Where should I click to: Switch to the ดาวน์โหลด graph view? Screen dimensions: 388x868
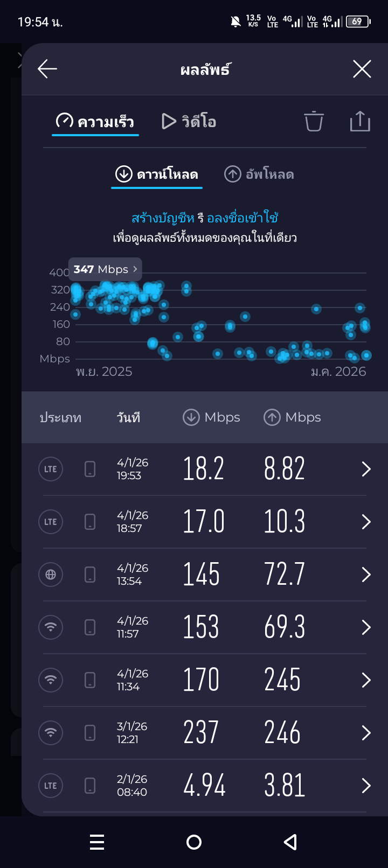coord(157,174)
